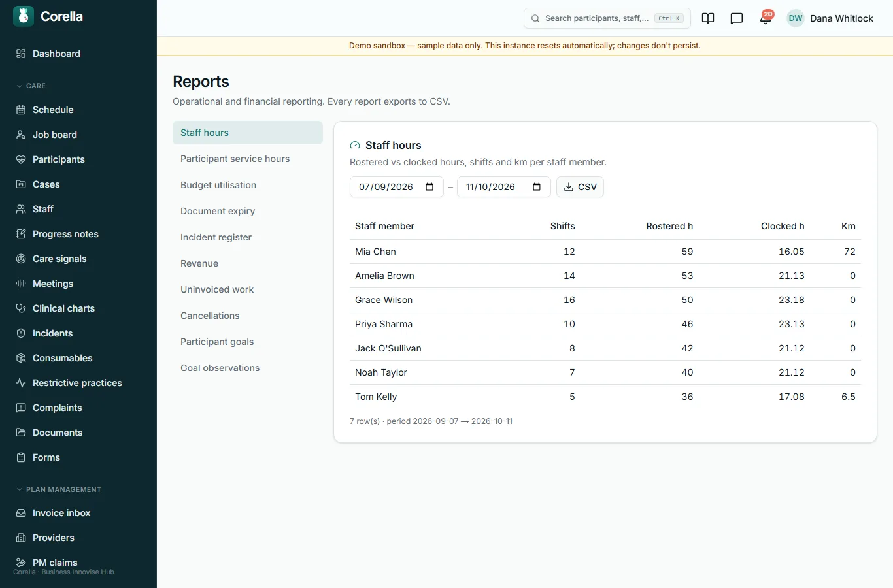
Task: Open the Document expiry report
Action: point(248,211)
